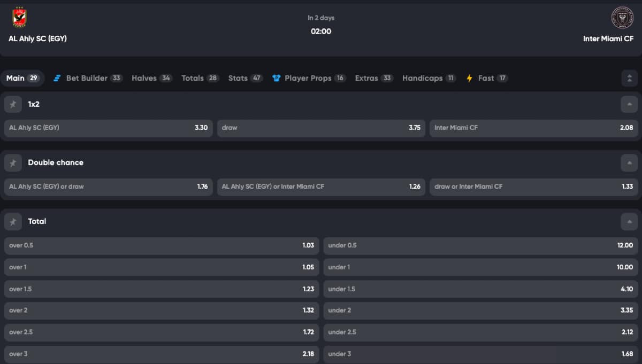Switch to the Halves tab
642x364 pixels.
click(152, 78)
